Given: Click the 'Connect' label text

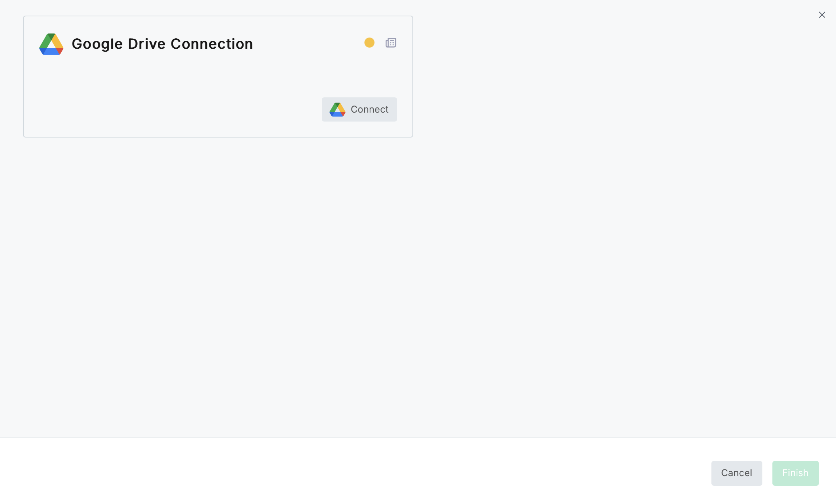Looking at the screenshot, I should (x=369, y=109).
